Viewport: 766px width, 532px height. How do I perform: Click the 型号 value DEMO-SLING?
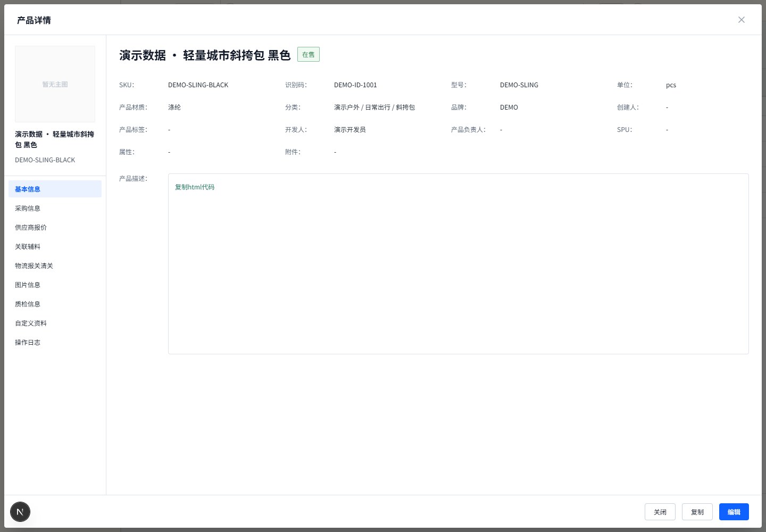519,85
